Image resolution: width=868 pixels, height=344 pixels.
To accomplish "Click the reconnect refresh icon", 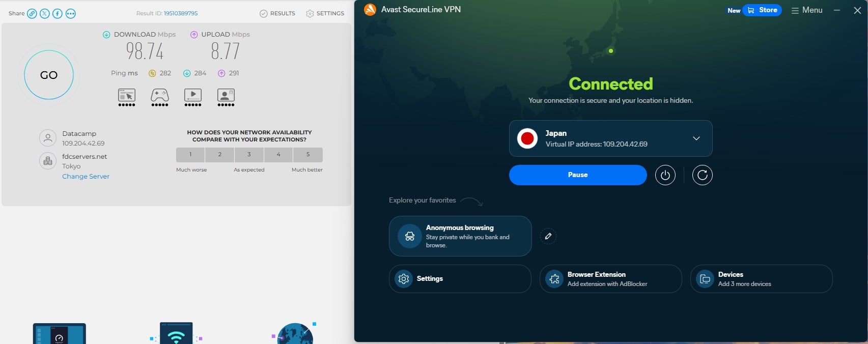I will pyautogui.click(x=702, y=175).
